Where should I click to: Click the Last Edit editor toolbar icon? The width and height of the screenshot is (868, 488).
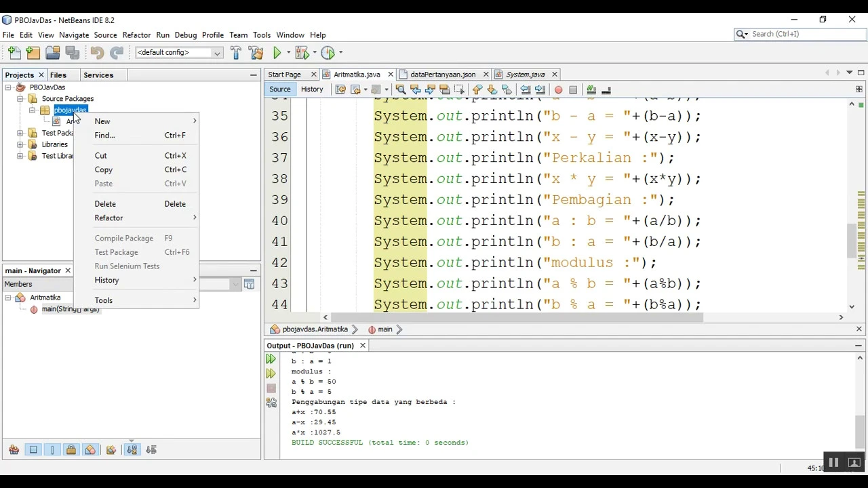coord(340,89)
